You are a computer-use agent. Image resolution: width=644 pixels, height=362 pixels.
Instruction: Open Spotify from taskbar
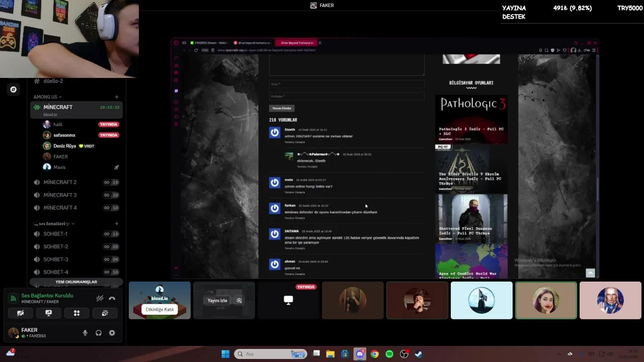coord(389,354)
